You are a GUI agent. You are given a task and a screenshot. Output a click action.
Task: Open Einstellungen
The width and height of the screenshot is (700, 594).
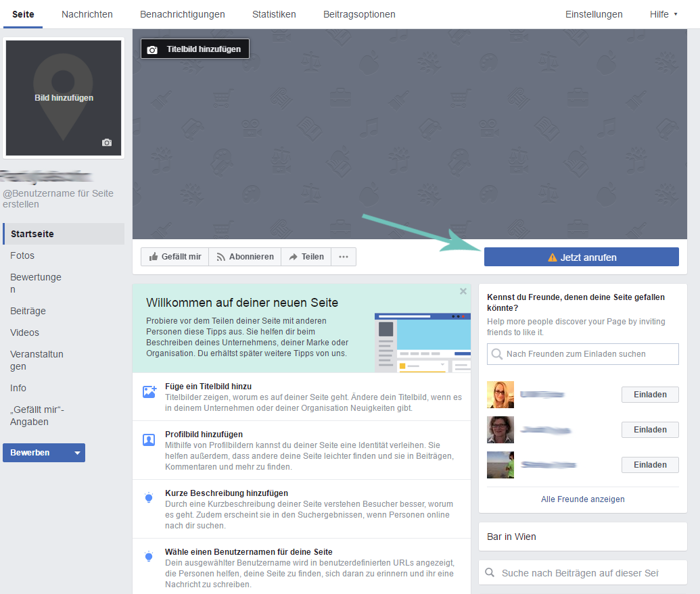click(x=594, y=14)
